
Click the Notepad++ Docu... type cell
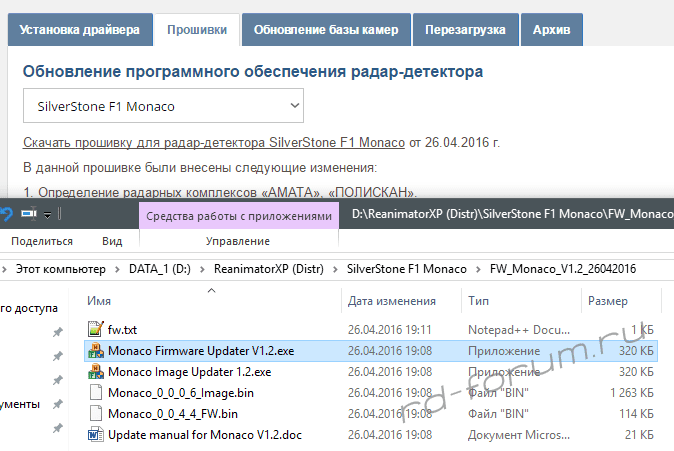click(519, 330)
